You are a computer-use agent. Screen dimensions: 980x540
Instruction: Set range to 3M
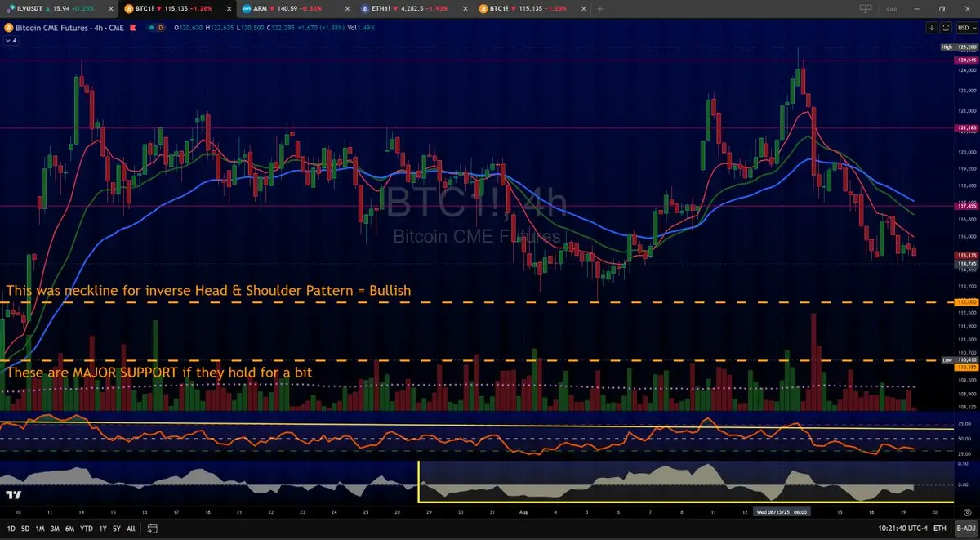pos(55,529)
